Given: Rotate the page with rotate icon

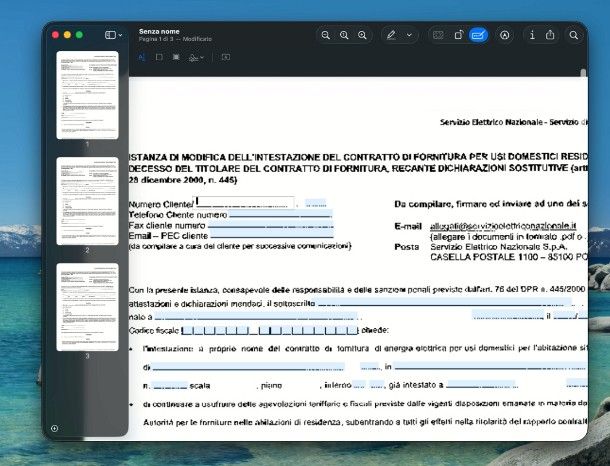Looking at the screenshot, I should pos(459,35).
